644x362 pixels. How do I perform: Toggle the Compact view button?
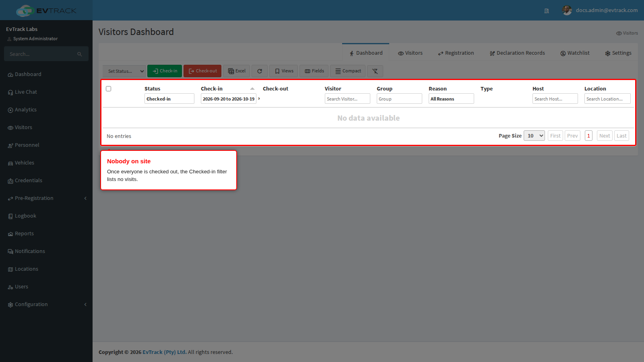pos(348,71)
